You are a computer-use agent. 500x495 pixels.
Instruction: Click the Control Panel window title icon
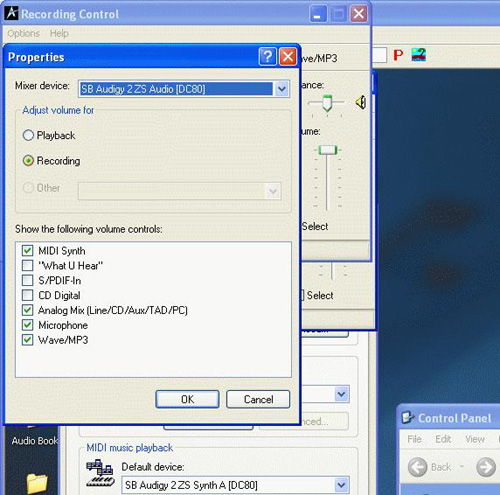pos(408,417)
